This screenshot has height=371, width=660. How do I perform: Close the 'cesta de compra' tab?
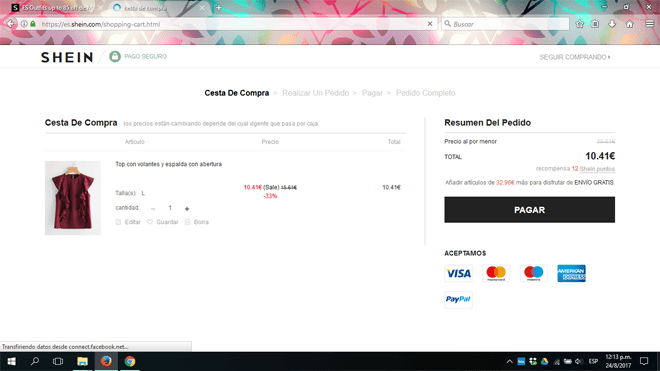pos(202,8)
